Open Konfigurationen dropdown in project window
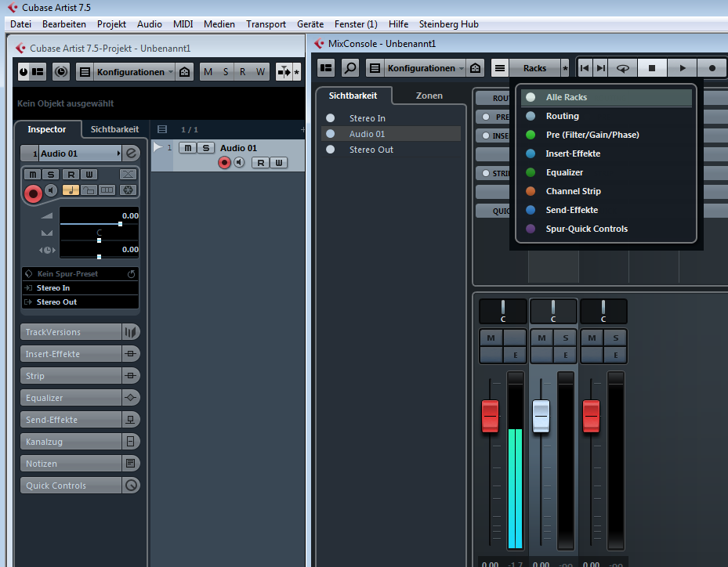The height and width of the screenshot is (567, 728). pyautogui.click(x=134, y=72)
